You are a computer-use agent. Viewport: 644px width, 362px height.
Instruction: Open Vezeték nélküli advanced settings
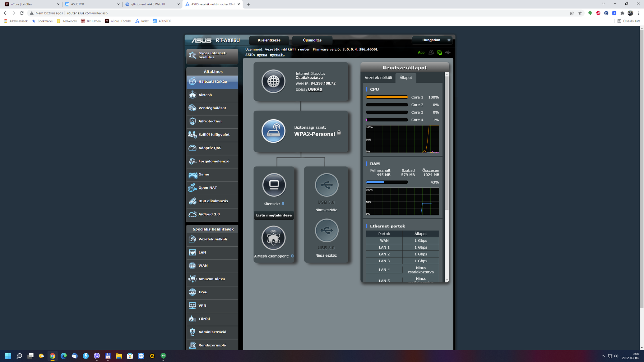click(212, 239)
